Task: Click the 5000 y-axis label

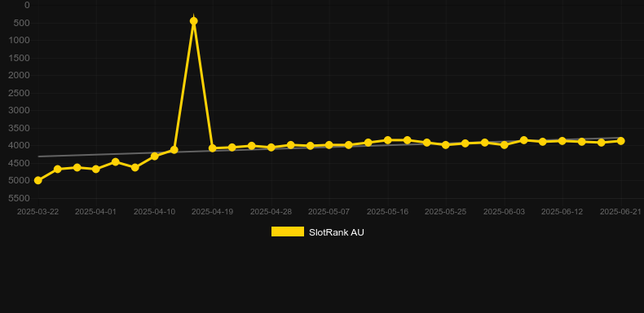Action: [x=20, y=181]
